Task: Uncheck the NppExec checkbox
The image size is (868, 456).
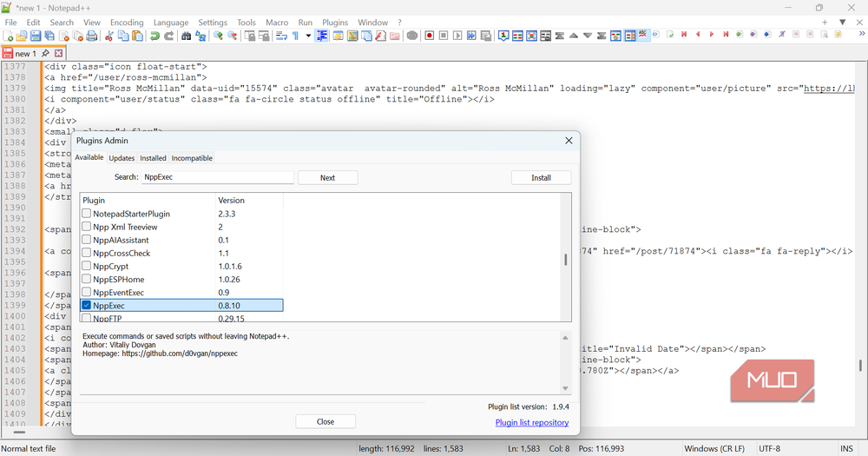Action: (86, 305)
